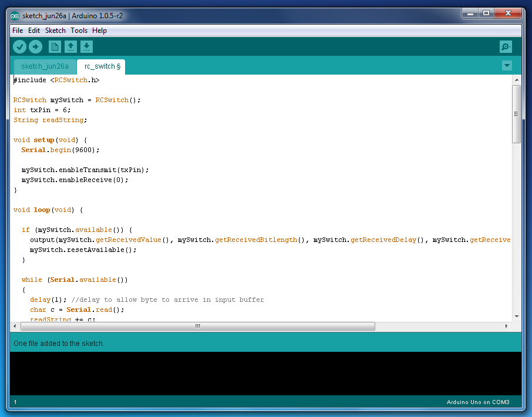Open a sketch with up-arrow icon
Viewport: 532px width, 417px height.
click(x=70, y=47)
